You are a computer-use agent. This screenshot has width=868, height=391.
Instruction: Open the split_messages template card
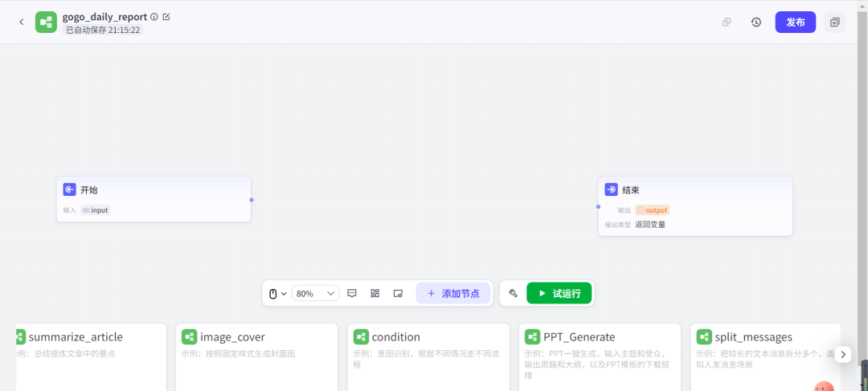pyautogui.click(x=766, y=357)
